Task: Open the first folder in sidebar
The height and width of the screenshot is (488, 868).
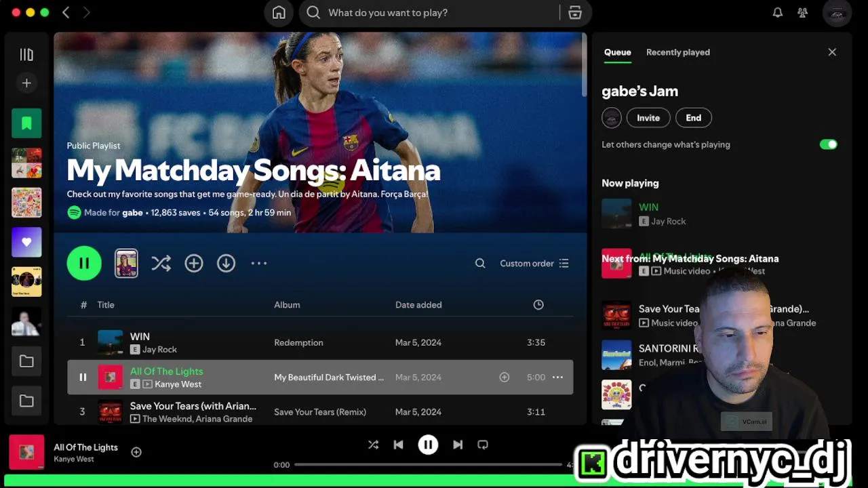Action: pos(26,362)
